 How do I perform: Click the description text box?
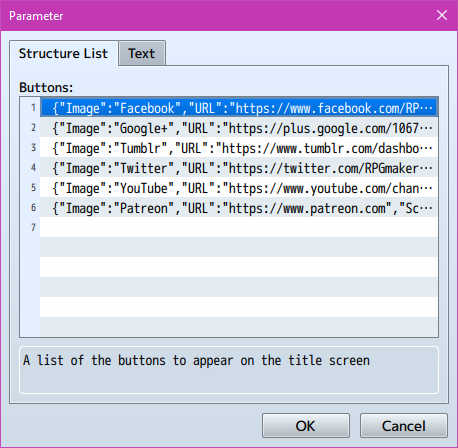[229, 370]
